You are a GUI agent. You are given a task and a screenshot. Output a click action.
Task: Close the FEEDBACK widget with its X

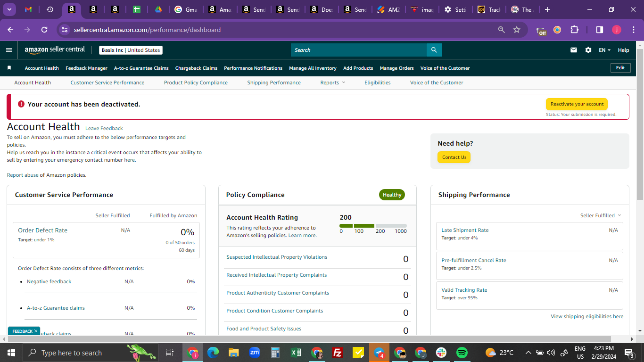coord(36,331)
